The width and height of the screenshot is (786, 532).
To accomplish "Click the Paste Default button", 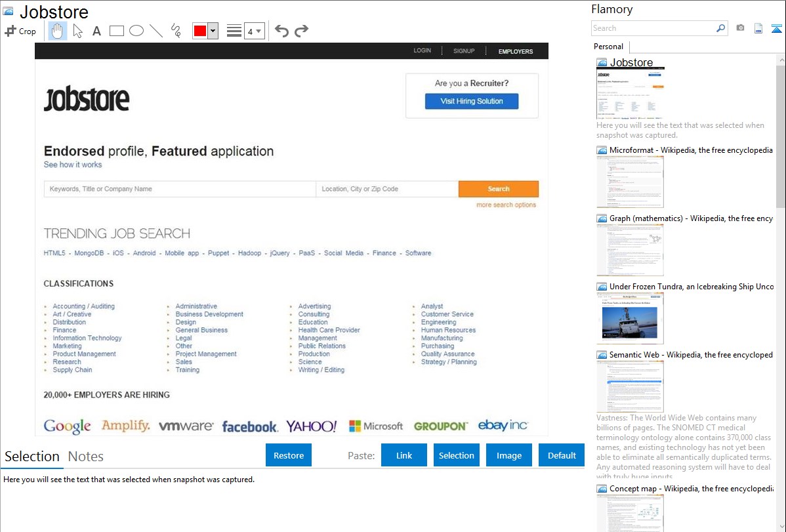I will (562, 455).
